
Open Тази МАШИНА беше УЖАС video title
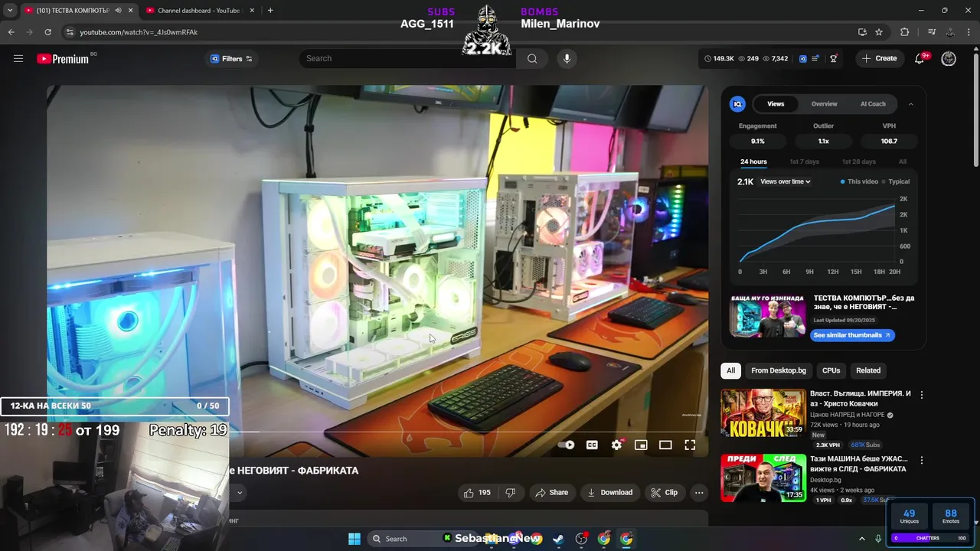858,464
